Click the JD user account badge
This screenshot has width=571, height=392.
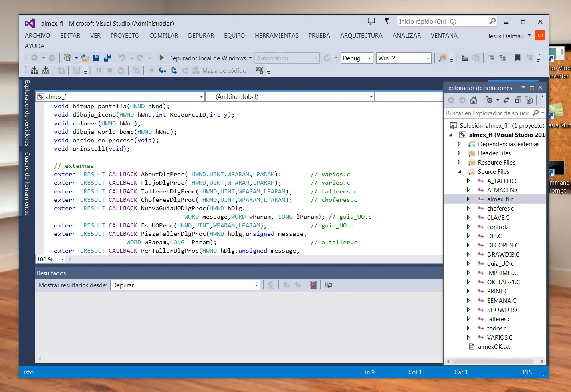[540, 36]
